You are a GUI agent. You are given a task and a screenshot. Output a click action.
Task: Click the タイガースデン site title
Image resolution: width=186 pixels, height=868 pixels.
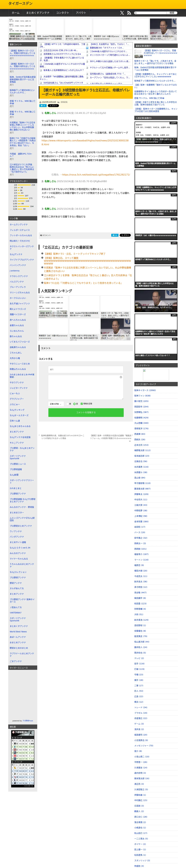point(21,3)
